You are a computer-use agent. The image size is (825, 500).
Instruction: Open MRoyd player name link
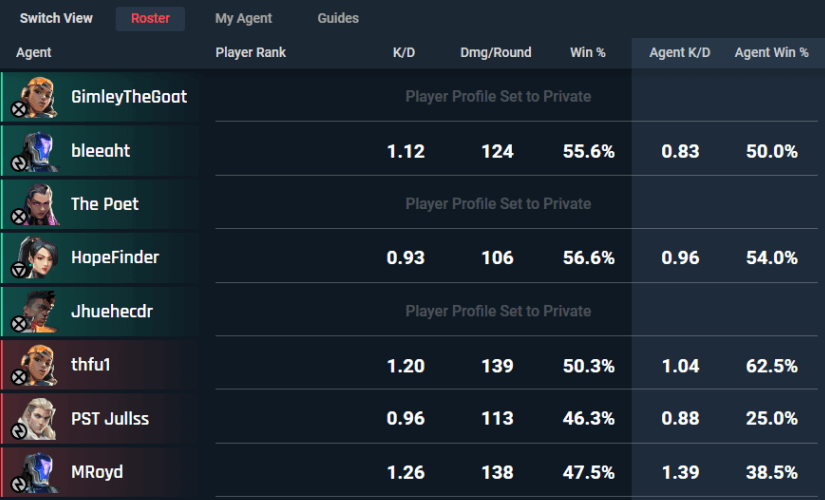click(x=97, y=472)
